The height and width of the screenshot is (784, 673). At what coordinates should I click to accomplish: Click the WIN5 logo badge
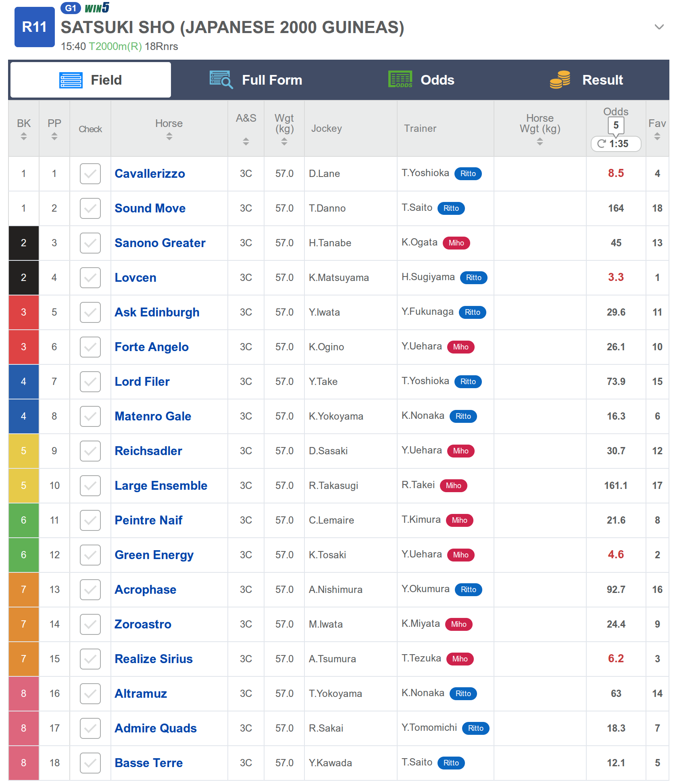(x=97, y=8)
